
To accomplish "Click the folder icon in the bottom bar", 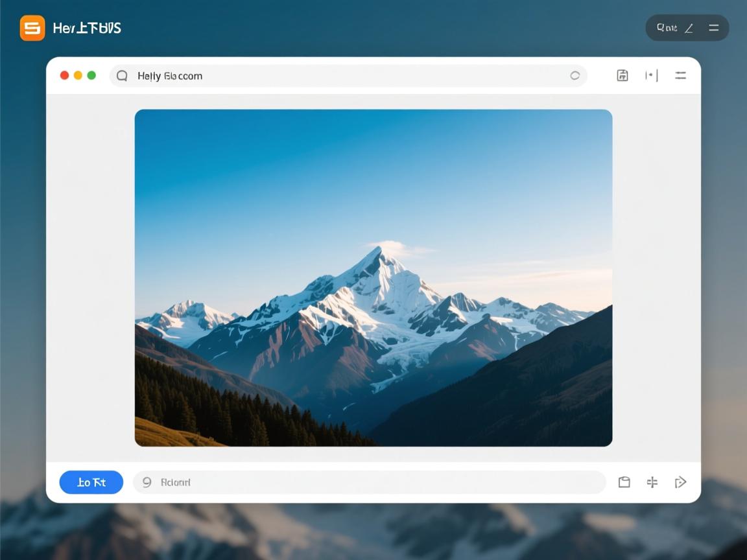I will click(624, 482).
